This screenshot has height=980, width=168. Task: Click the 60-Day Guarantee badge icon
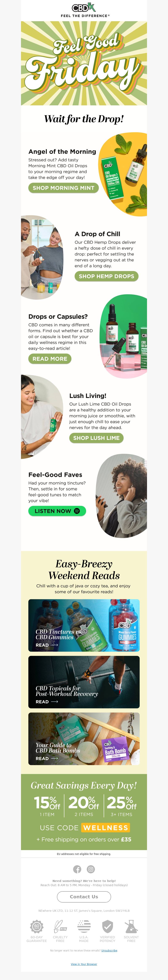pos(37,926)
